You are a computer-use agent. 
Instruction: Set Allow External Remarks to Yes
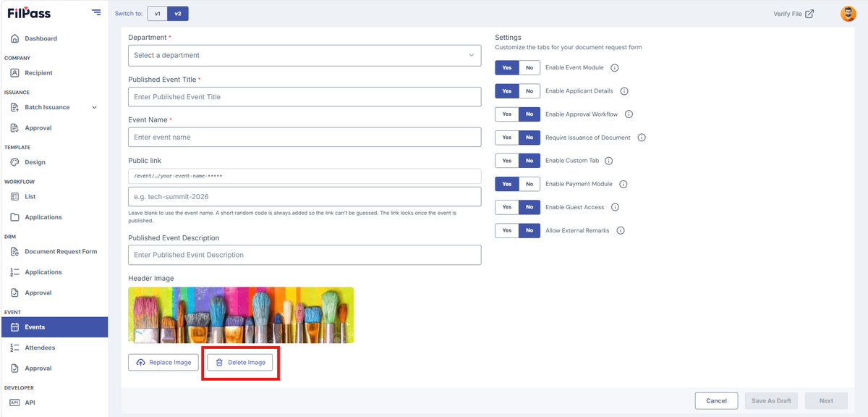click(x=507, y=230)
